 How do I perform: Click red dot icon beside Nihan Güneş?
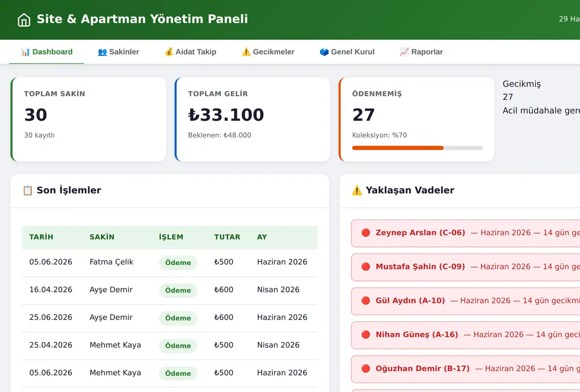point(365,334)
